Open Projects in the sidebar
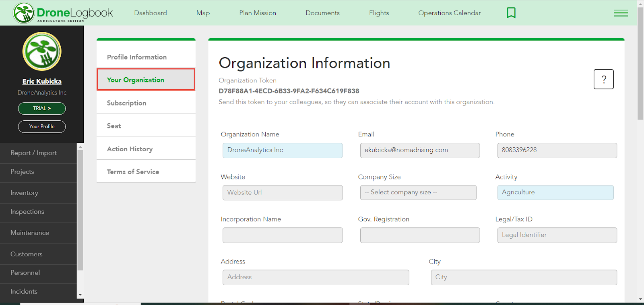Screen dimensions: 644x305 click(38, 172)
